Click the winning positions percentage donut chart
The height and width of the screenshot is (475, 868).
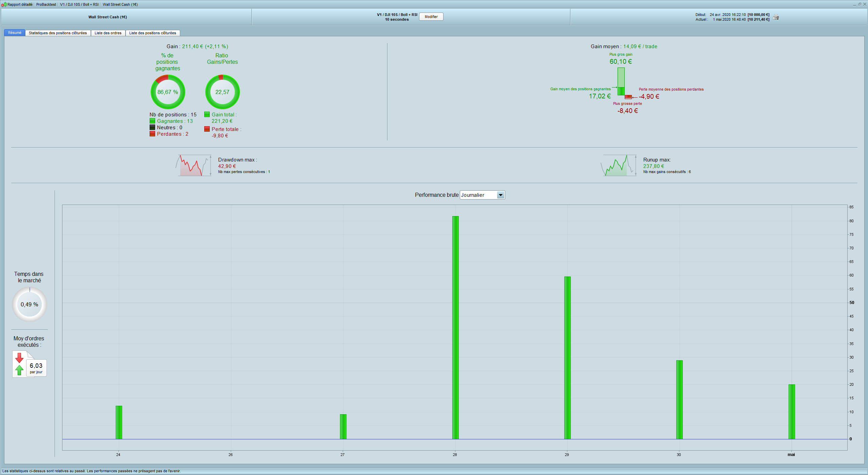pos(168,92)
